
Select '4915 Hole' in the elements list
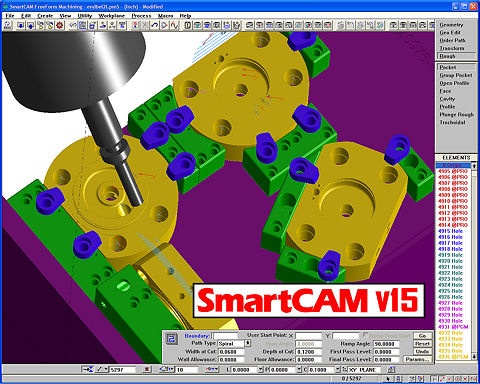coord(453,231)
